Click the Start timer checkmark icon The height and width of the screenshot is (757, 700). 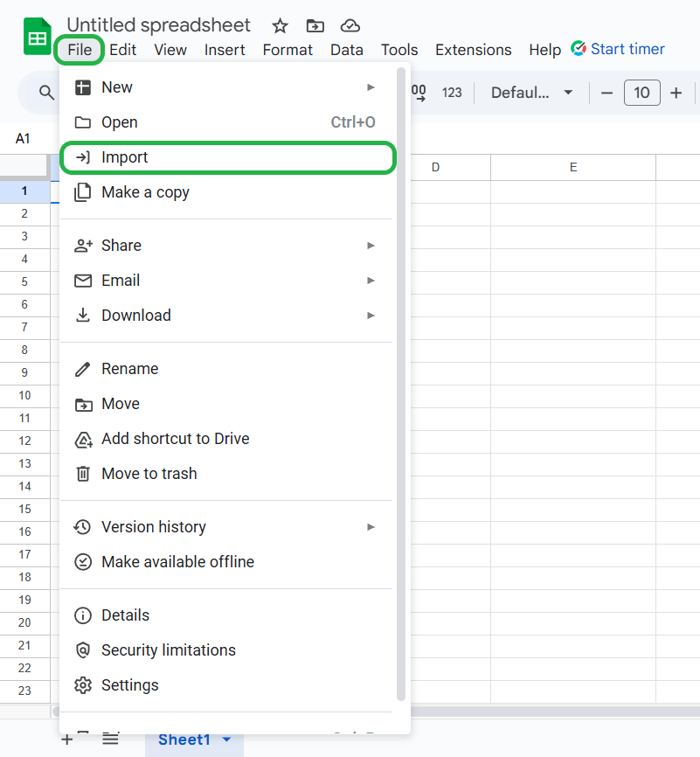(x=579, y=48)
